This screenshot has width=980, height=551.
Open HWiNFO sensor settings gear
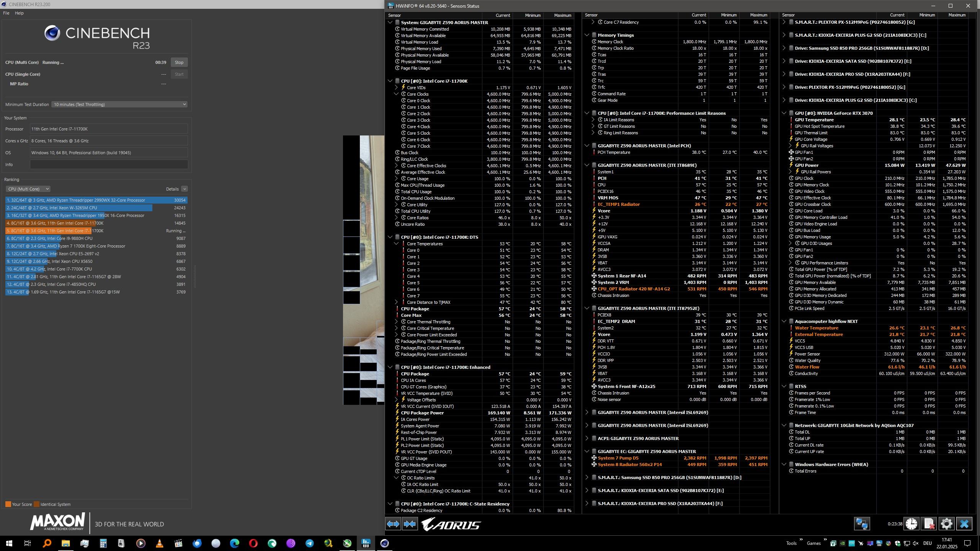946,524
